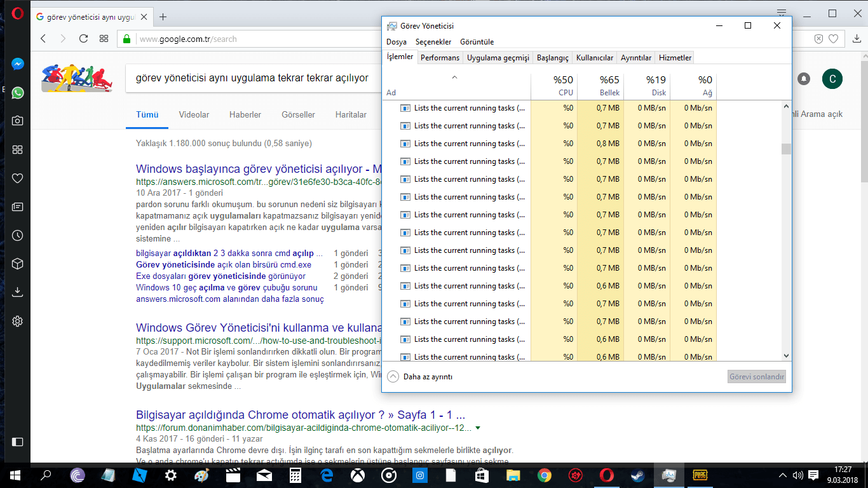
Task: Sort processes by Bellek column
Action: point(600,86)
